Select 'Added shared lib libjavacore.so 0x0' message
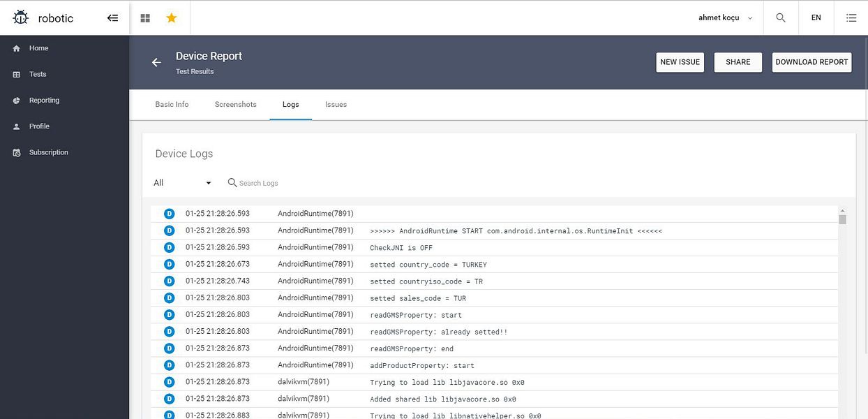 (443, 399)
